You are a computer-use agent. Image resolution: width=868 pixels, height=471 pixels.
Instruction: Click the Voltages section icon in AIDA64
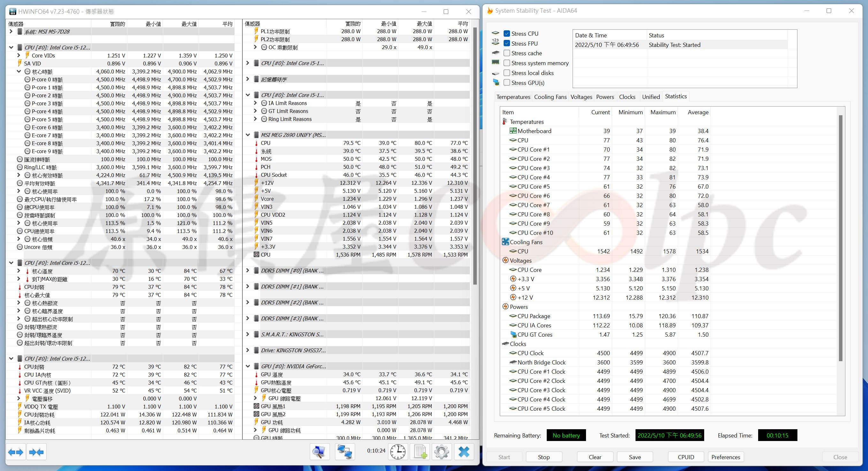pos(505,260)
